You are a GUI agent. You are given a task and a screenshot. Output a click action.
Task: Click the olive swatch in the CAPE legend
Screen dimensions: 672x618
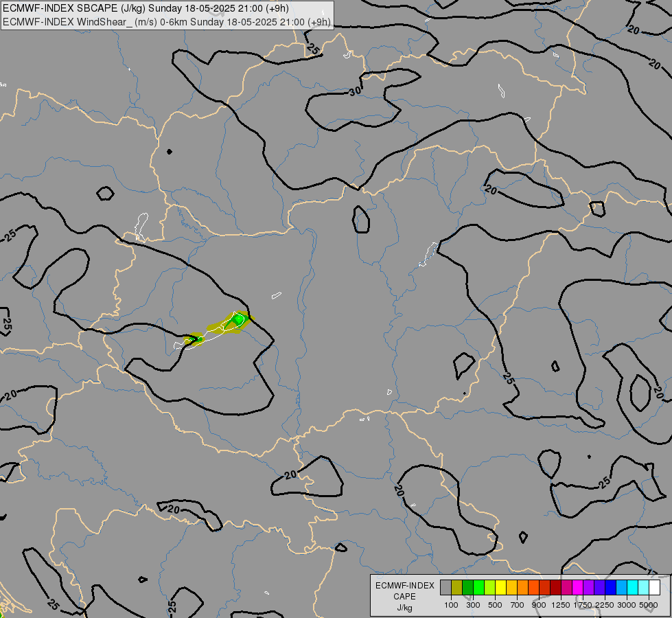pos(457,588)
